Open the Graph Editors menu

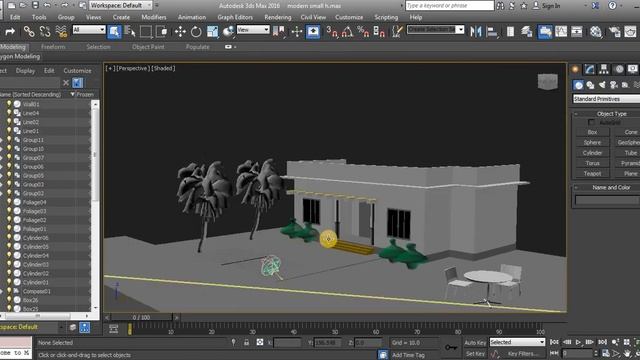[235, 17]
